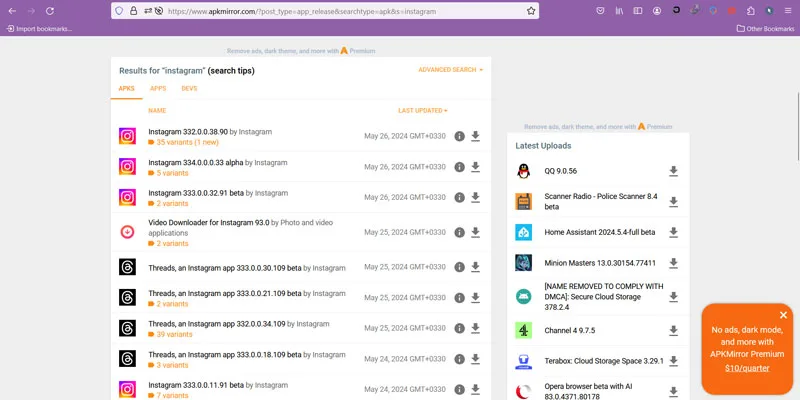This screenshot has width=800, height=400.
Task: Open the Firefox library icon
Action: click(619, 11)
